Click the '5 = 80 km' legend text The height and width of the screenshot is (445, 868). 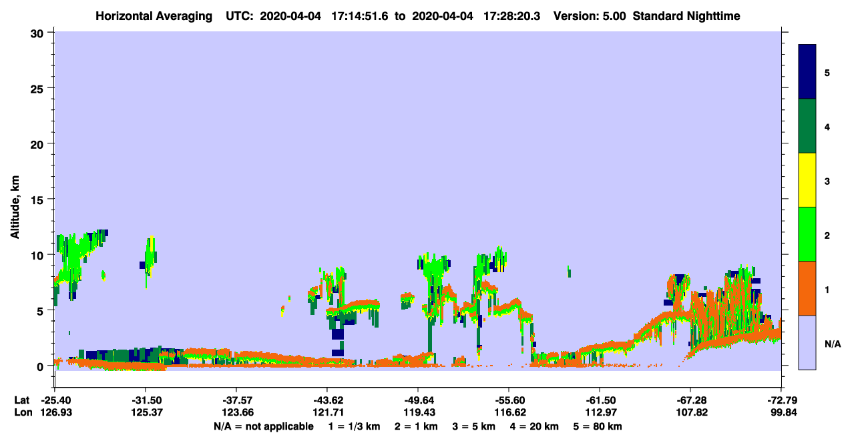(598, 426)
